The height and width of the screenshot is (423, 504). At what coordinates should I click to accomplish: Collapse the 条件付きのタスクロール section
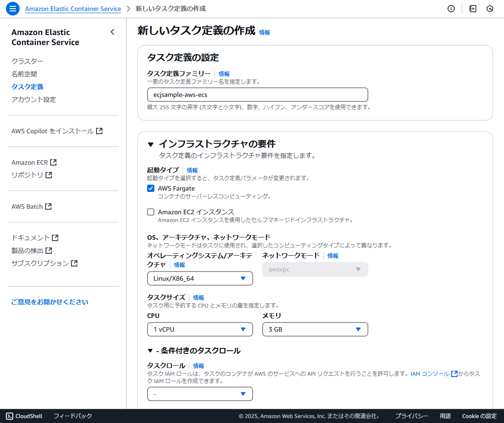[x=150, y=350]
